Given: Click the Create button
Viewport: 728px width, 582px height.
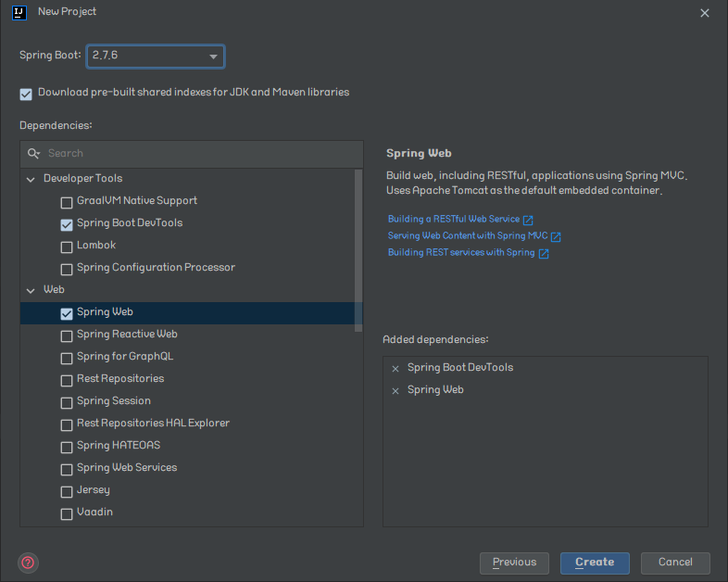Looking at the screenshot, I should (x=595, y=563).
